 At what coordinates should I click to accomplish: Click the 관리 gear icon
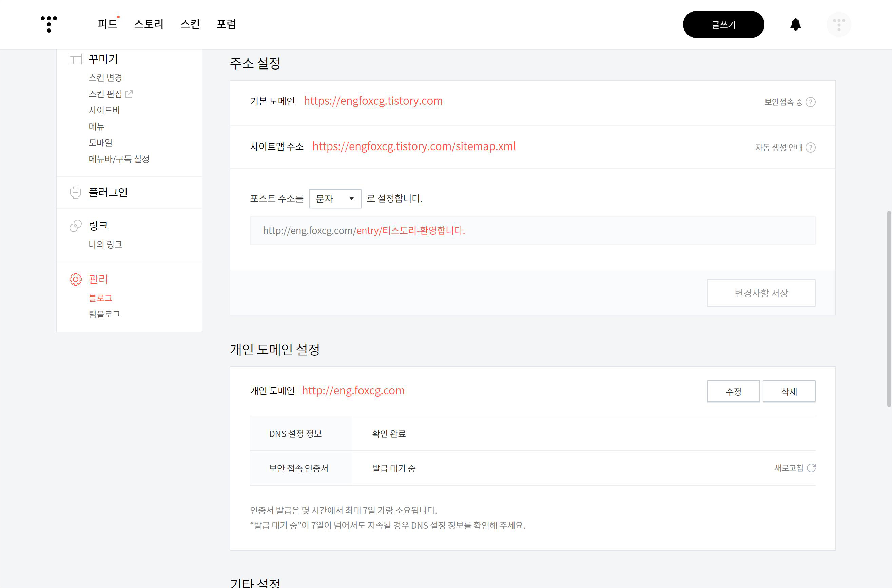tap(75, 279)
